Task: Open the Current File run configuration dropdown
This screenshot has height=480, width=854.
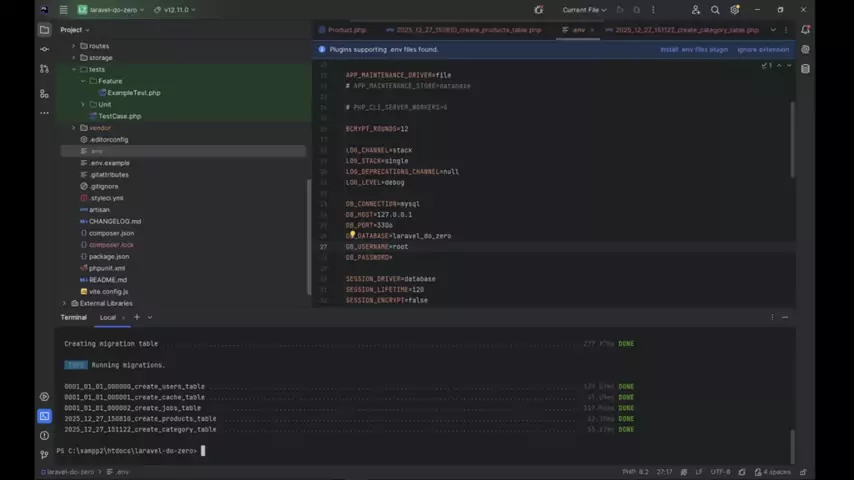Action: pos(584,10)
